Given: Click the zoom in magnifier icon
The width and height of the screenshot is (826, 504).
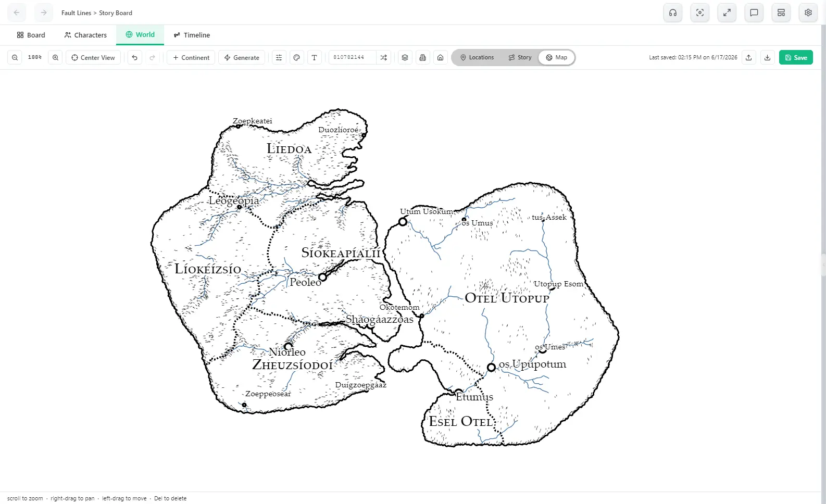Looking at the screenshot, I should (55, 58).
